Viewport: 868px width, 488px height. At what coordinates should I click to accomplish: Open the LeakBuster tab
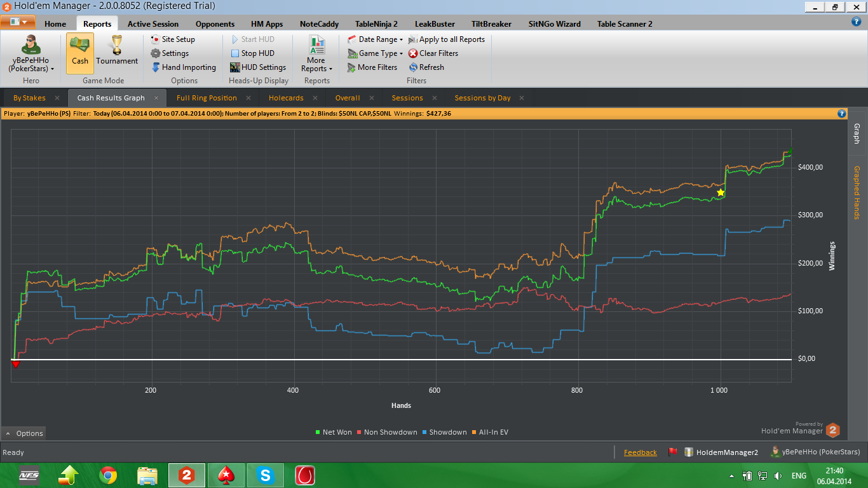[435, 24]
